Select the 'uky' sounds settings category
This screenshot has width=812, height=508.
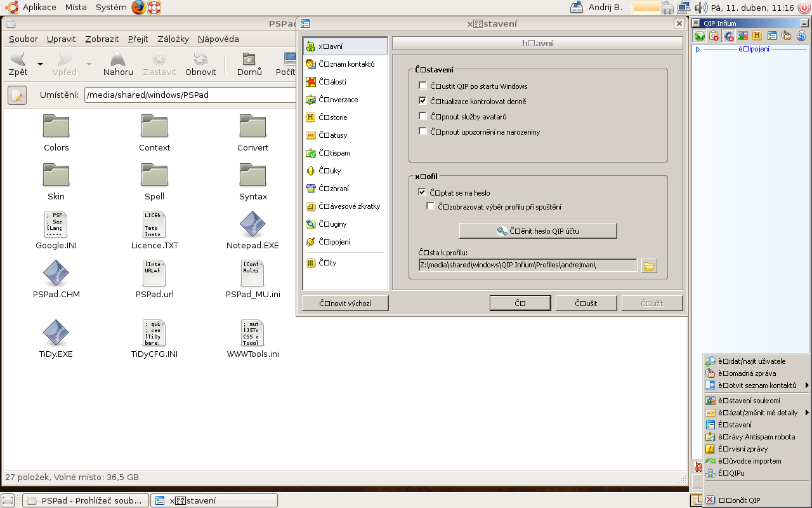tap(345, 171)
